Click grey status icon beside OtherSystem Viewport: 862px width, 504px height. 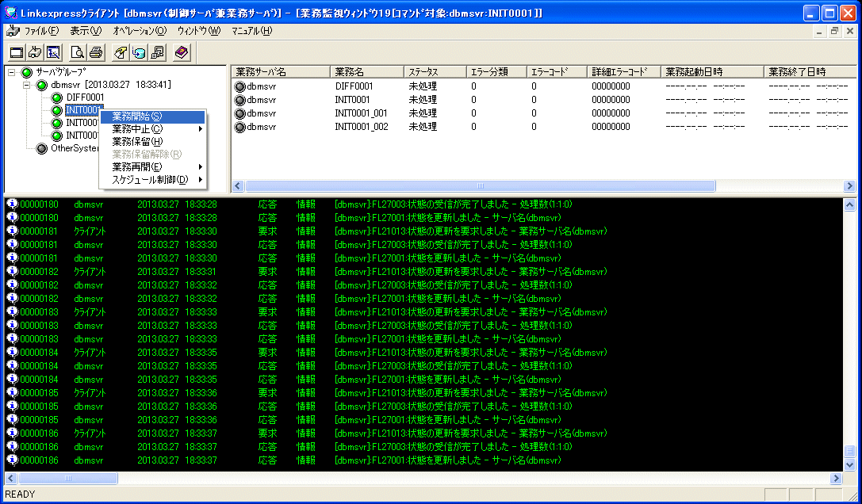pos(42,148)
